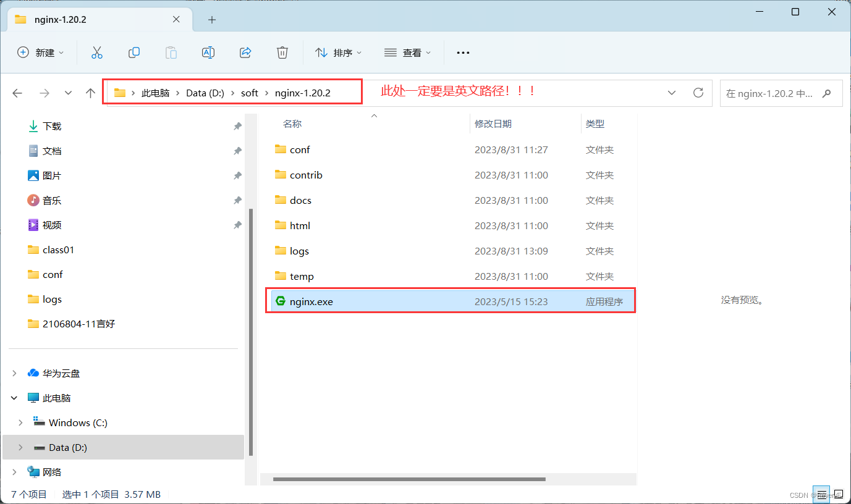Click the Rename icon in toolbar
851x504 pixels.
click(x=208, y=52)
